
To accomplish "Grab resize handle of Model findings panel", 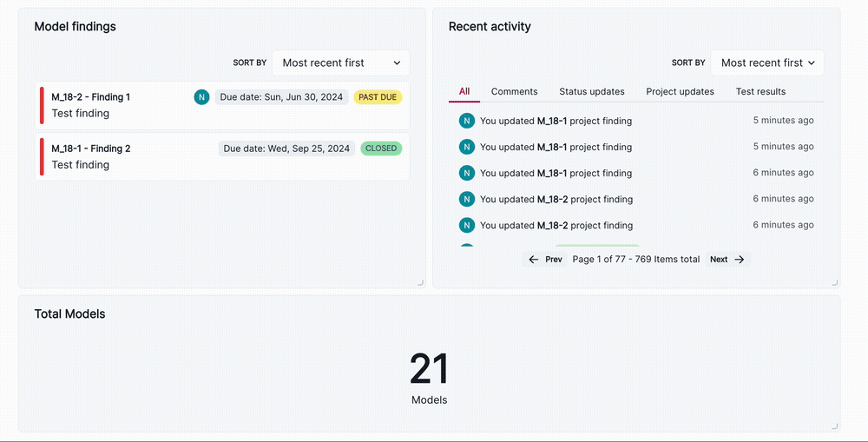I will 420,282.
